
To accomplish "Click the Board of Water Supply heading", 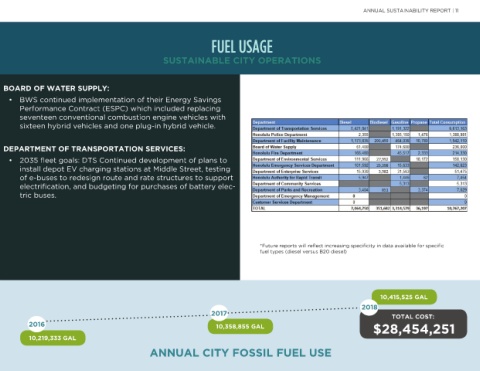I will click(56, 88).
